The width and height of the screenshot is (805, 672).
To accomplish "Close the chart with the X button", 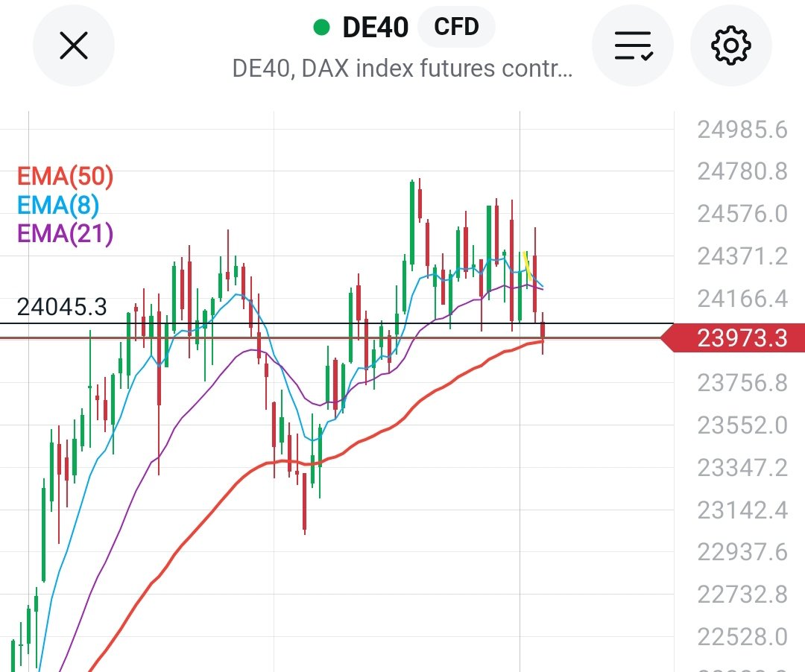I will pos(73,45).
